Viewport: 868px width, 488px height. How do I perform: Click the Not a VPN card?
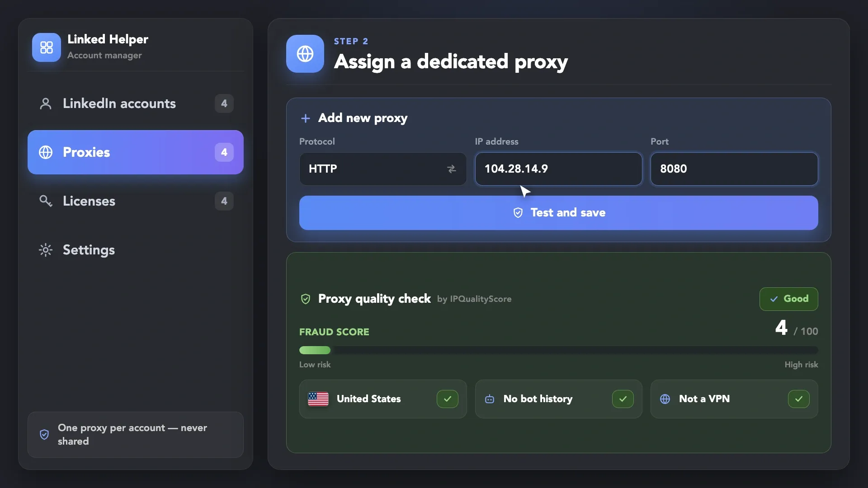734,399
